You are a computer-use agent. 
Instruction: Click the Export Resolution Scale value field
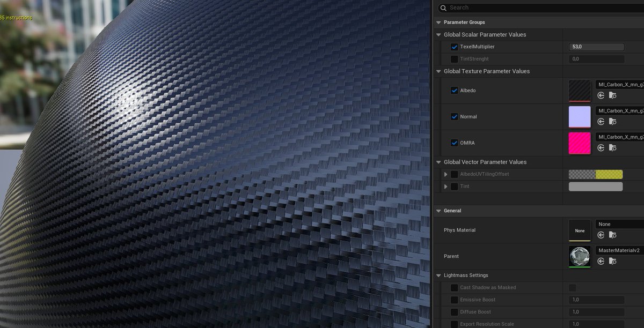point(597,324)
